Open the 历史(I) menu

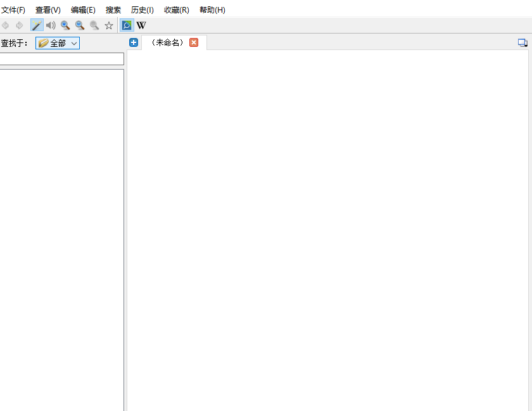click(142, 10)
